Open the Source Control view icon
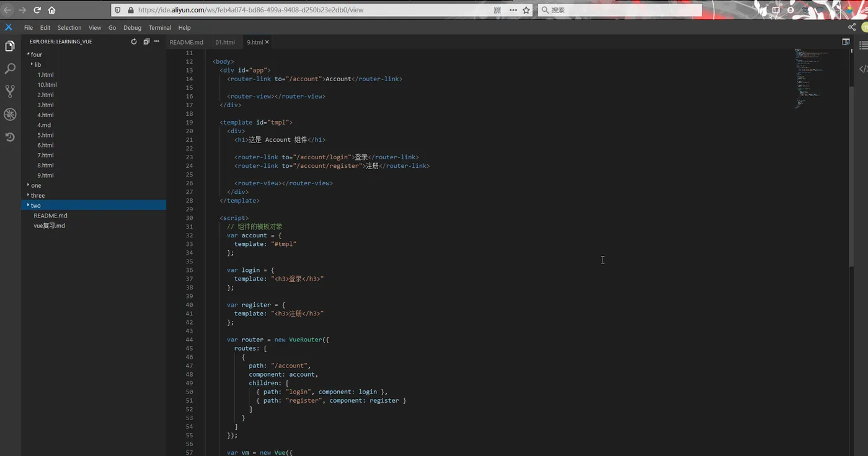 [x=10, y=91]
